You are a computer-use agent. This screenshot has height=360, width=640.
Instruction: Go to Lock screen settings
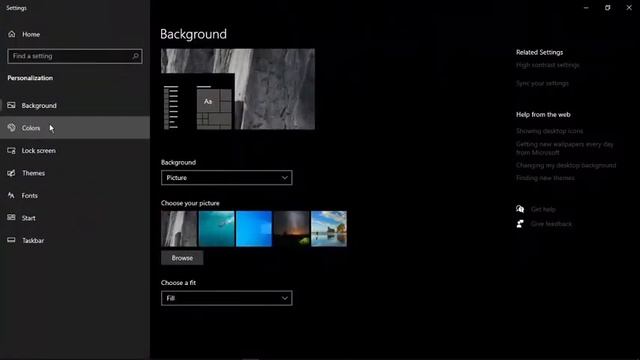[75, 151]
